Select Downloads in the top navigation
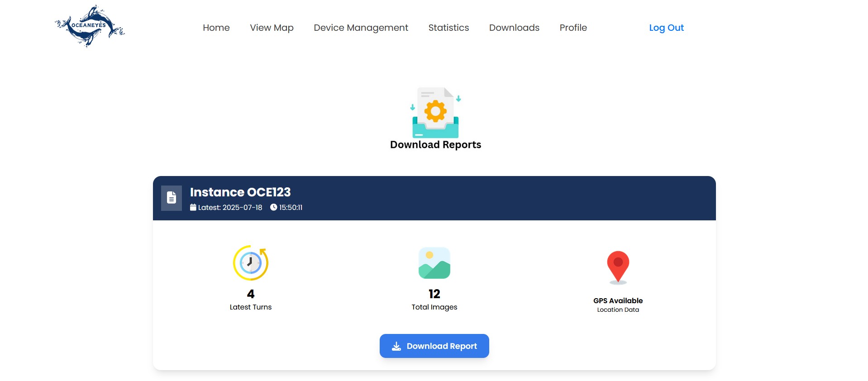This screenshot has width=868, height=381. coord(514,28)
